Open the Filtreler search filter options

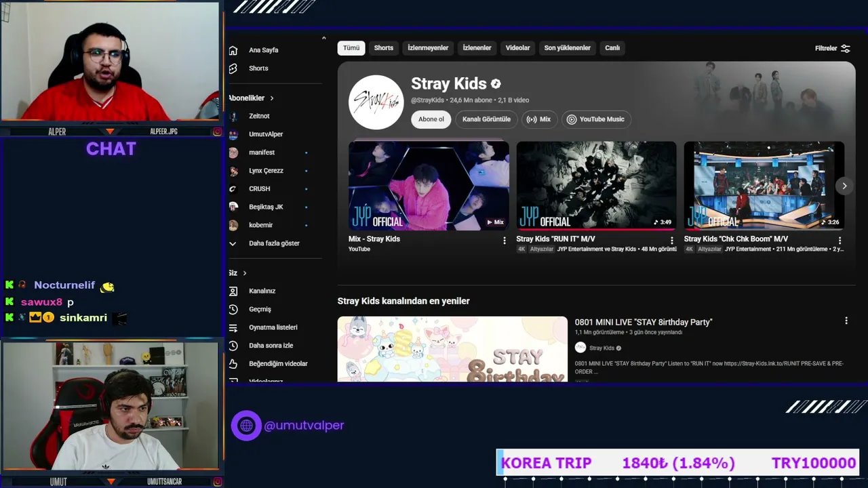[833, 48]
